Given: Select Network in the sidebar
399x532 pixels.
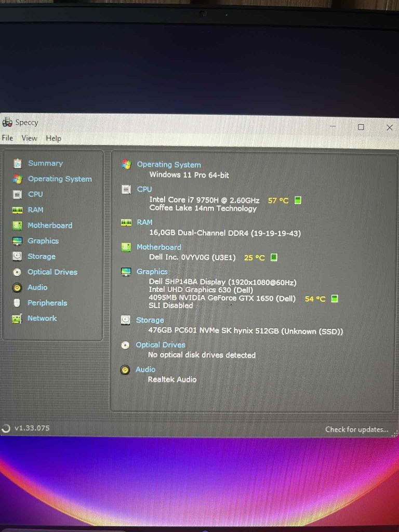Looking at the screenshot, I should pyautogui.click(x=42, y=318).
